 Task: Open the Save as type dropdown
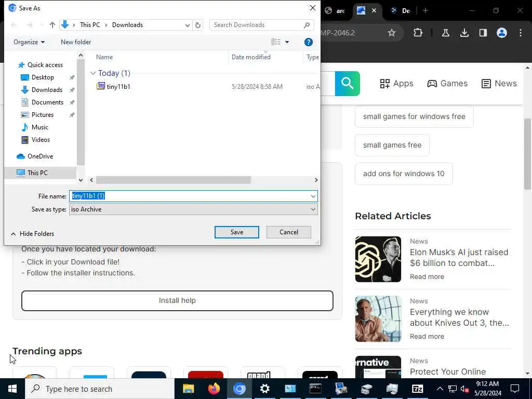click(x=193, y=209)
